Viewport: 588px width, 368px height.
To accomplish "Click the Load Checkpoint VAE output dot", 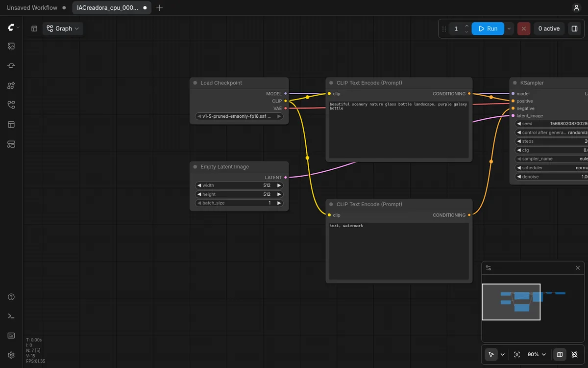I will point(286,108).
